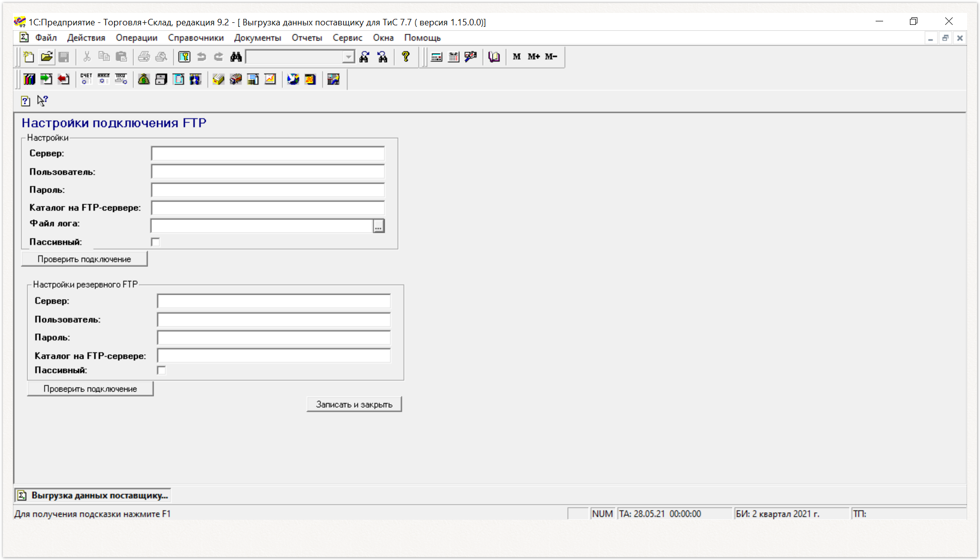Click the money bag icon
The height and width of the screenshot is (560, 980).
[144, 79]
